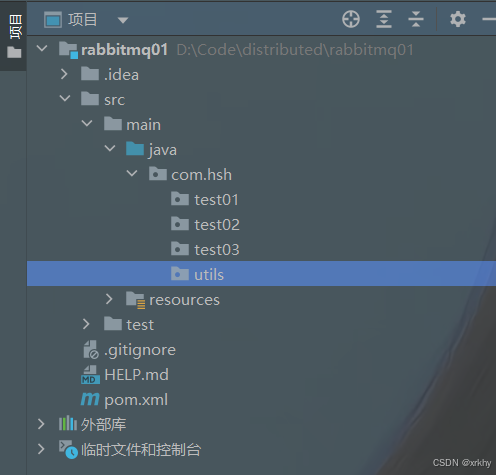Viewport: 496px width, 475px height.
Task: Select the .idea folder label
Action: pyautogui.click(x=121, y=74)
